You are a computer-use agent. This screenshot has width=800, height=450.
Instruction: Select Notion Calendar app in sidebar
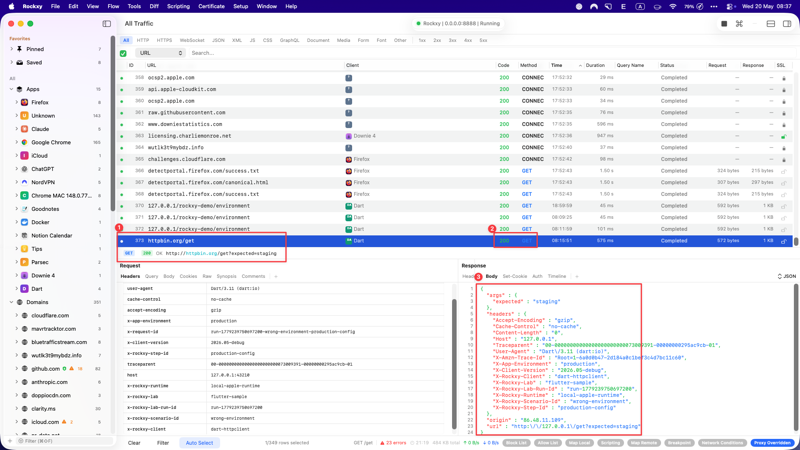pyautogui.click(x=52, y=235)
